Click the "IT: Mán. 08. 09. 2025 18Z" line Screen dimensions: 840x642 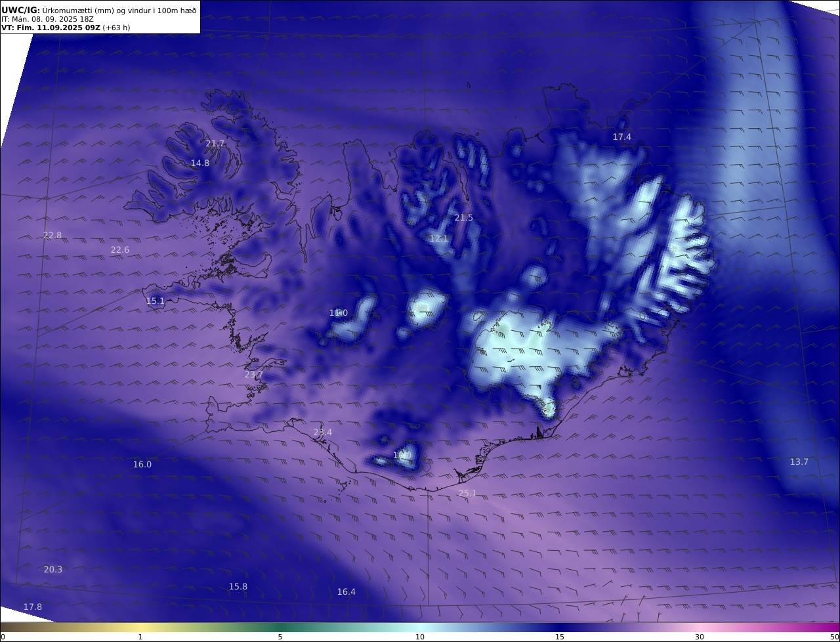tap(47, 19)
